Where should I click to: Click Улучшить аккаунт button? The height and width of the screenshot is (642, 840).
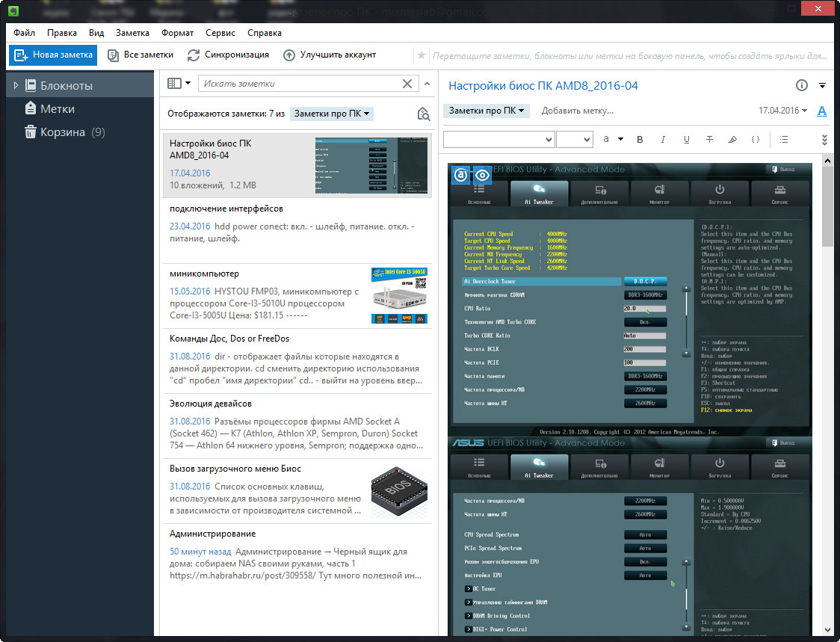(x=330, y=55)
